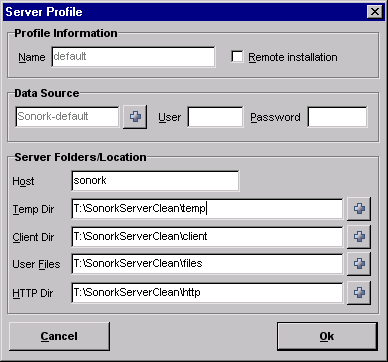Image resolution: width=388 pixels, height=362 pixels.
Task: Click the User Files path field
Action: click(x=207, y=264)
